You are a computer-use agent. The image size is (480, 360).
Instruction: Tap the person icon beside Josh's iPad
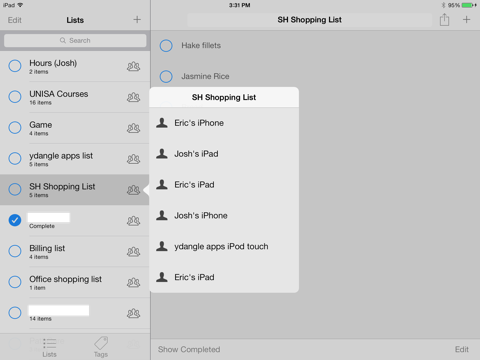click(162, 153)
